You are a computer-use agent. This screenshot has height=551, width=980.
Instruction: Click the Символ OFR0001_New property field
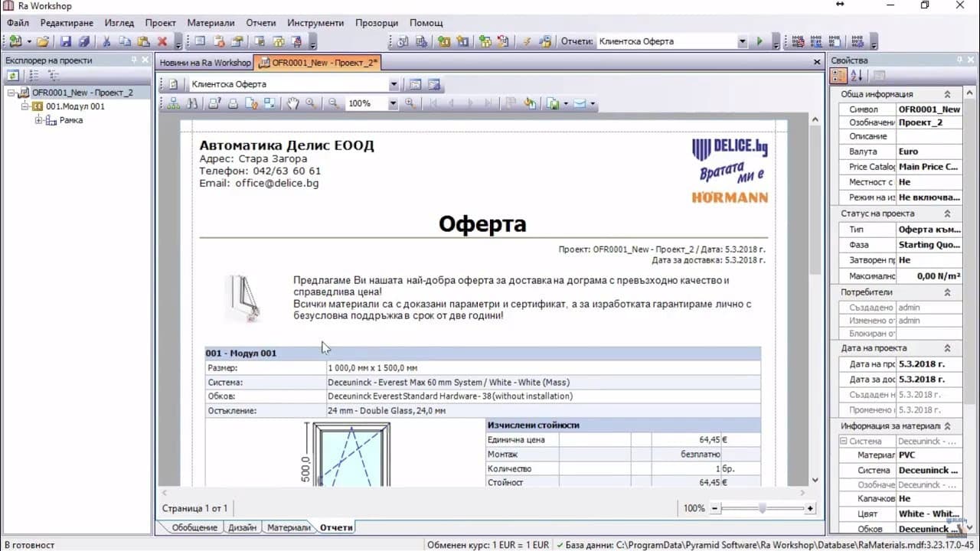929,109
